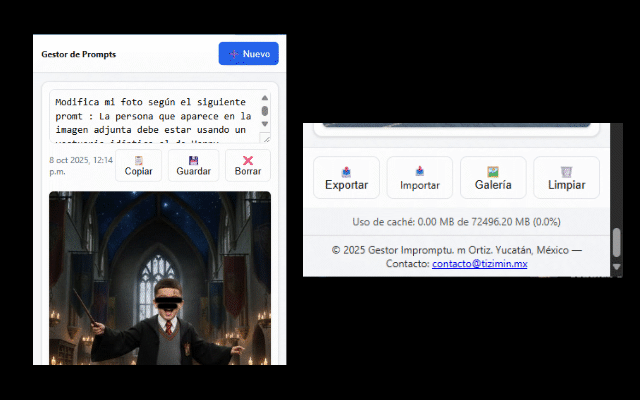This screenshot has height=400, width=640.
Task: Click the import icon above Importar
Action: (x=420, y=171)
